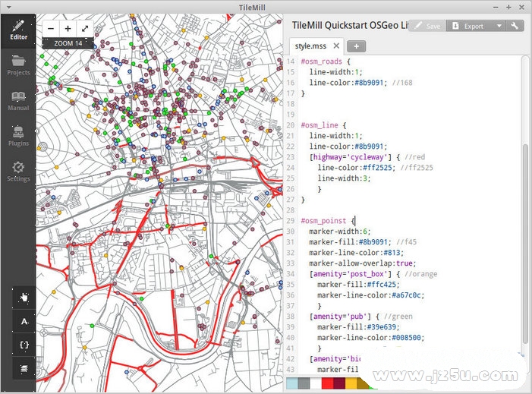
Task: Open the Layers stack panel
Action: (24, 368)
